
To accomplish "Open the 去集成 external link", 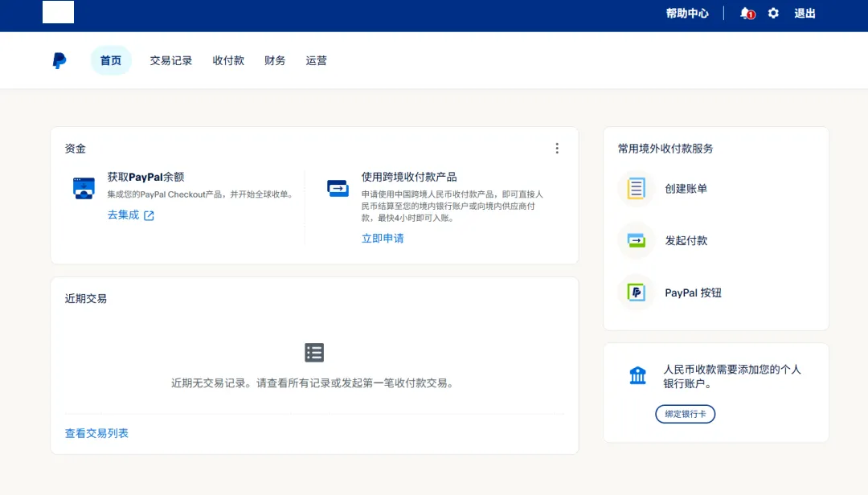I will click(131, 215).
